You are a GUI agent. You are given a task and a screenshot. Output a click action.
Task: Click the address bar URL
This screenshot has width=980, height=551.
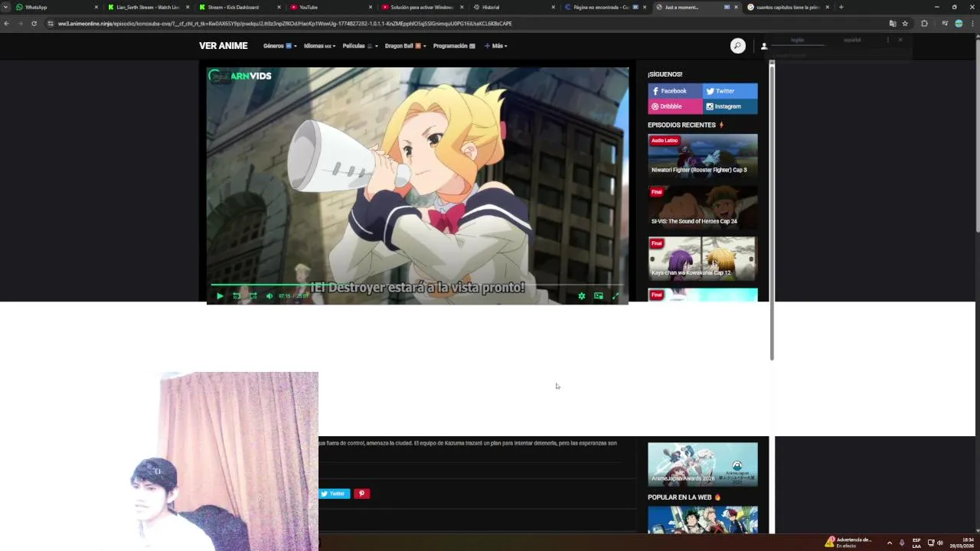(x=285, y=23)
